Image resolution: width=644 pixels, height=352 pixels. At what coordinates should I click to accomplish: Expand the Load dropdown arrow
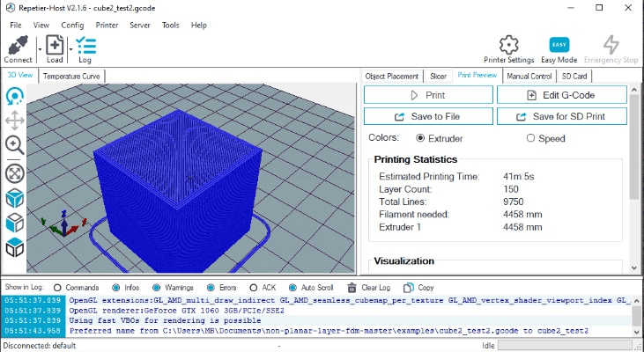(70, 49)
